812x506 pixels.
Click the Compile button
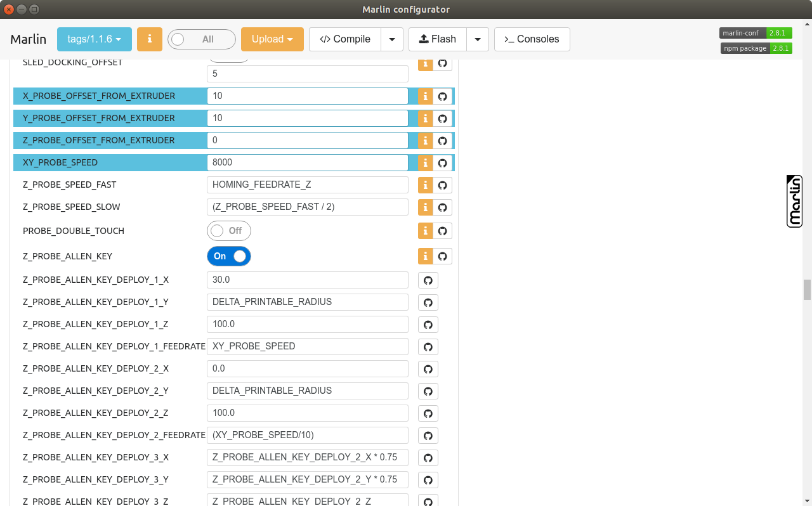[345, 39]
